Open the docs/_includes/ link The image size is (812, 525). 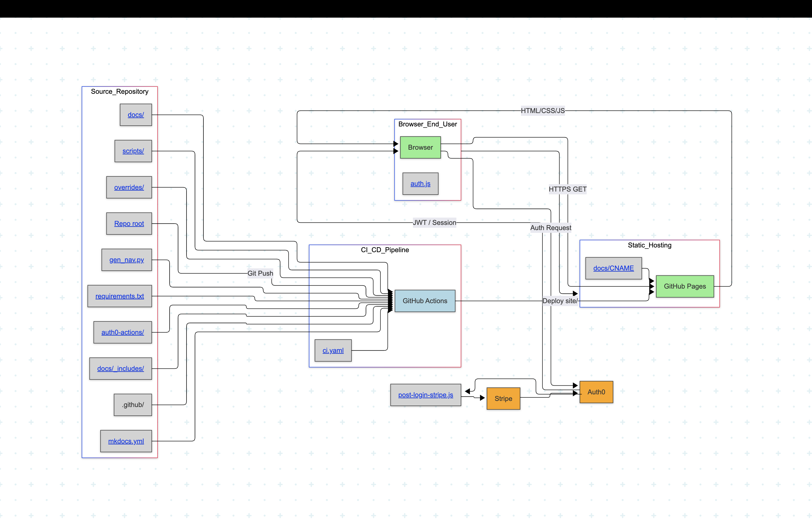[x=120, y=368]
